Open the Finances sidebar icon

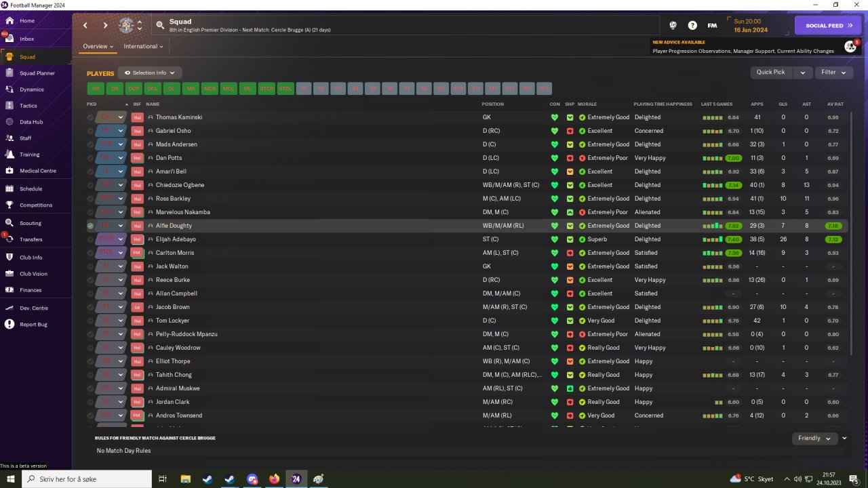click(x=9, y=290)
